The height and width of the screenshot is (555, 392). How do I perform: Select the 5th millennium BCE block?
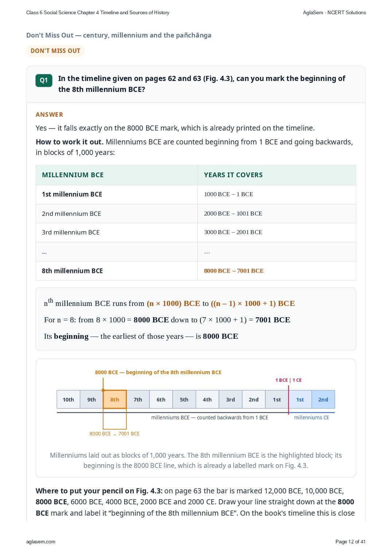click(184, 399)
